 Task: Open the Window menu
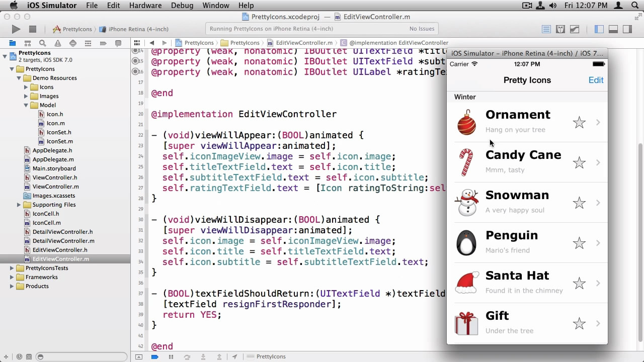point(215,6)
